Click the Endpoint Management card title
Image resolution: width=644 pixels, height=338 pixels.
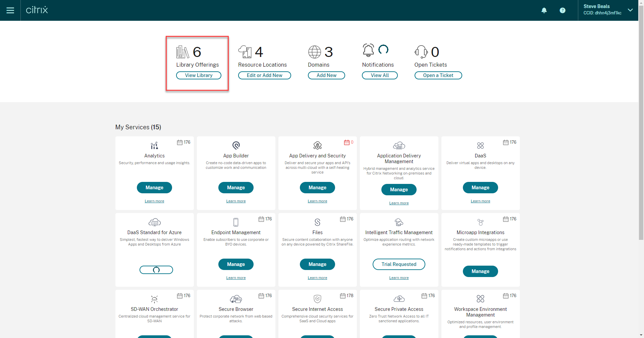[x=236, y=232]
